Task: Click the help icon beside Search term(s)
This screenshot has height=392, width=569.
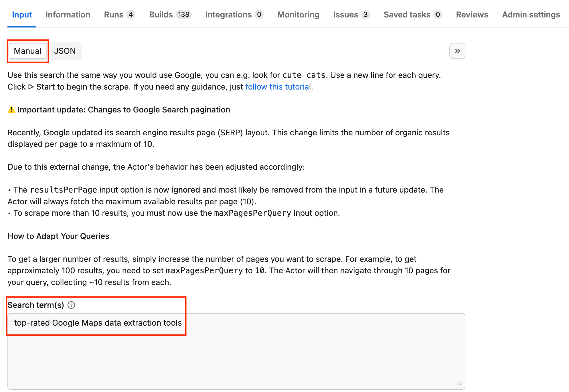Action: pyautogui.click(x=71, y=305)
